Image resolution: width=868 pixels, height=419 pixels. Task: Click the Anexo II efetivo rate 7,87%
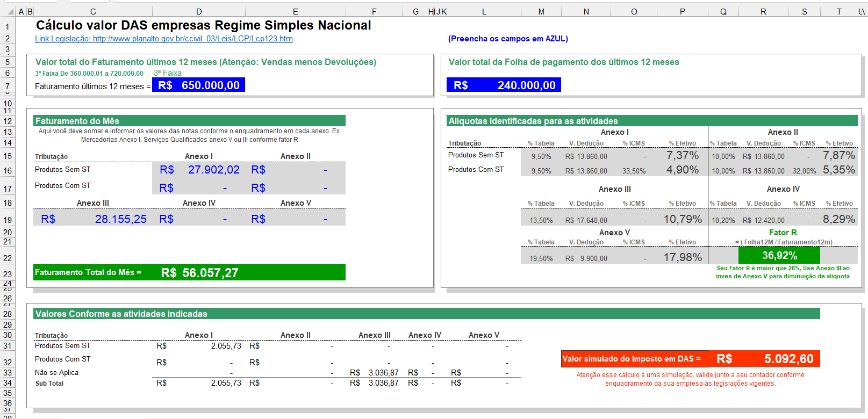[x=838, y=155]
